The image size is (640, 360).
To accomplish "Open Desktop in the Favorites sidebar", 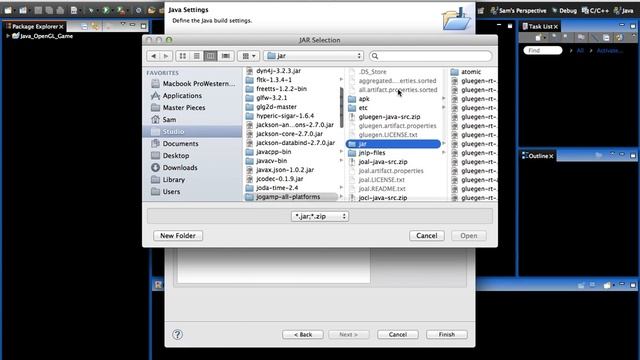I will click(x=170, y=156).
